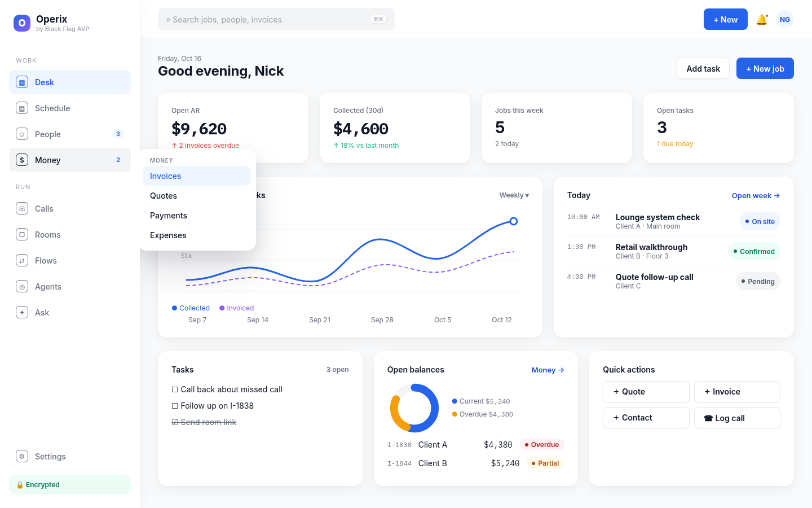Click the 'Log call' quick action
Viewport: 812px width, 508px height.
[x=737, y=418]
